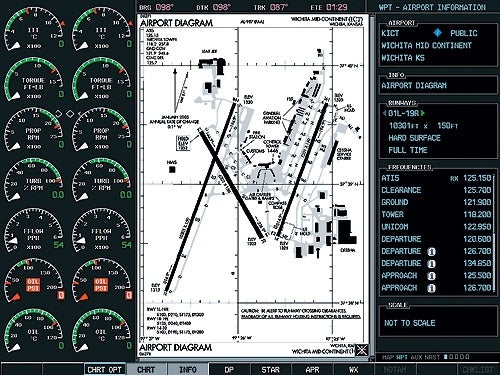Image resolution: width=500 pixels, height=375 pixels.
Task: Click the AUX page group label
Action: pos(416,357)
